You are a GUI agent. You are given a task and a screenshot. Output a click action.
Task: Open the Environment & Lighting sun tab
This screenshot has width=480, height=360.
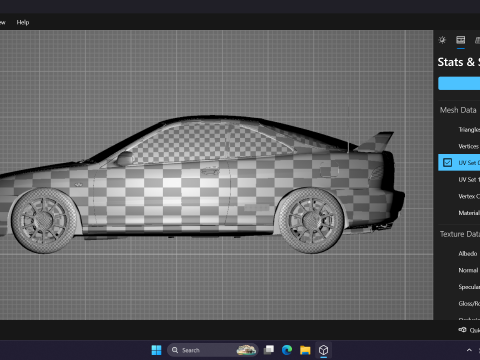click(442, 40)
